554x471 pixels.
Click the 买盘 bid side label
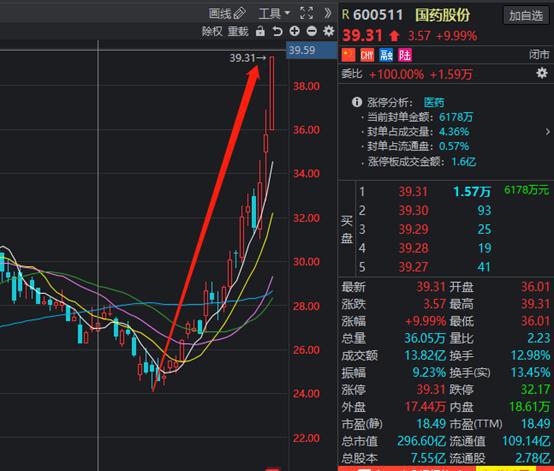click(347, 230)
